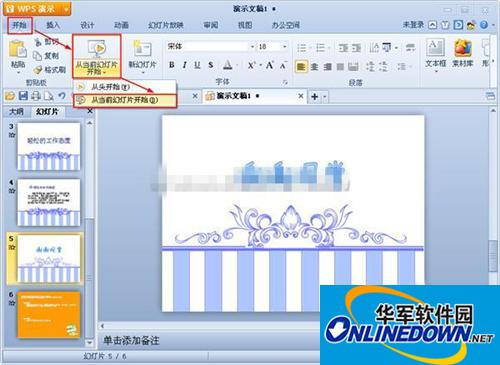Open the font dialog launcher in 字体 group

[x=285, y=82]
